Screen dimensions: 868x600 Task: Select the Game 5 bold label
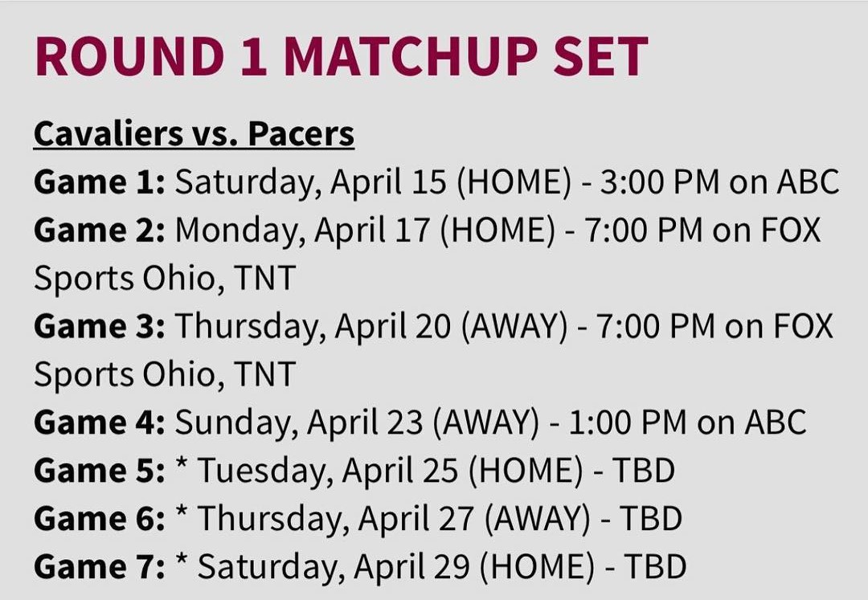pos(100,471)
